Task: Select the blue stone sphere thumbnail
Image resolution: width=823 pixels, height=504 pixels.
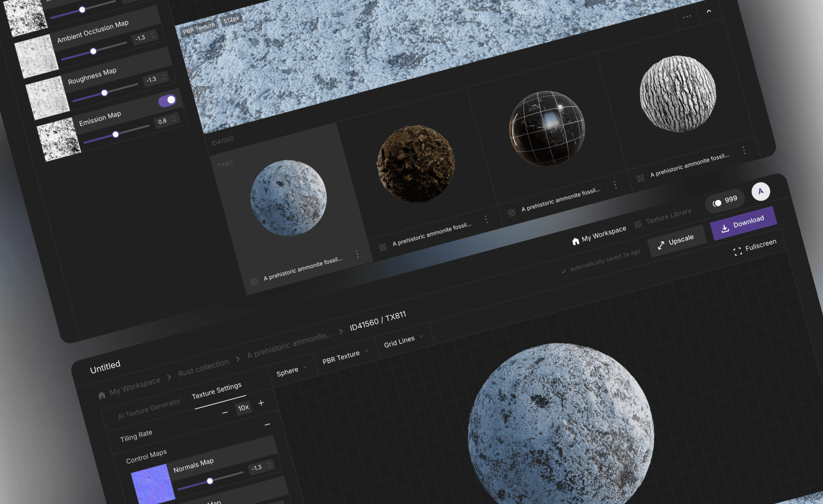Action: (289, 198)
